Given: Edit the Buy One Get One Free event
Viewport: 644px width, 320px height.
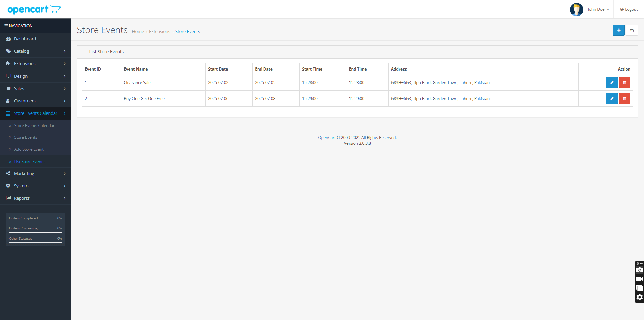Looking at the screenshot, I should click(x=611, y=99).
